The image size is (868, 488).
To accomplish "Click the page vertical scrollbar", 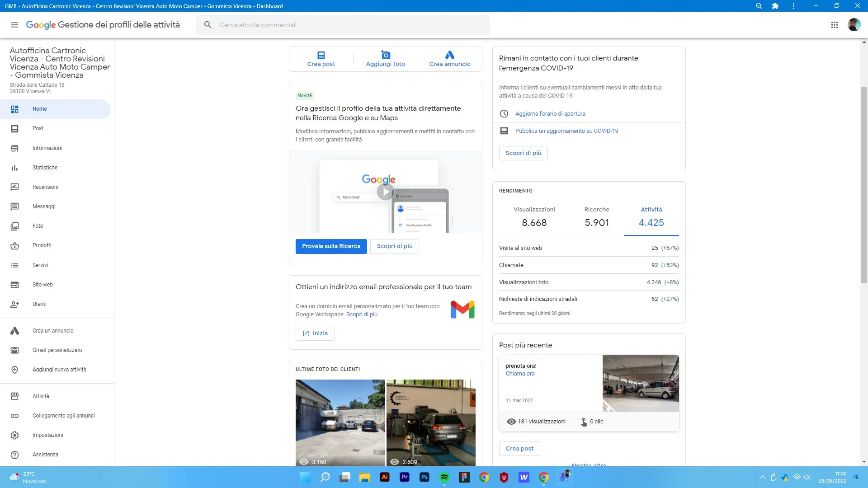I will (x=864, y=185).
